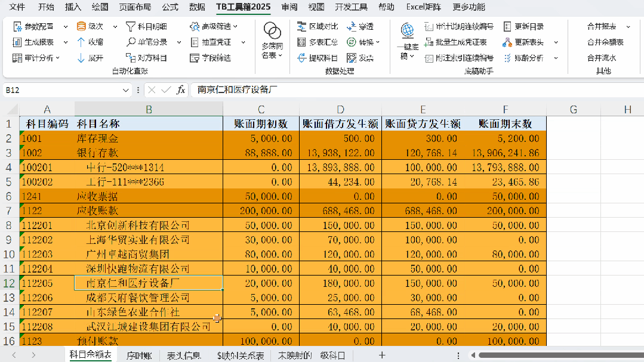Click the 更新目录 icon
The height and width of the screenshot is (362, 644).
point(508,27)
